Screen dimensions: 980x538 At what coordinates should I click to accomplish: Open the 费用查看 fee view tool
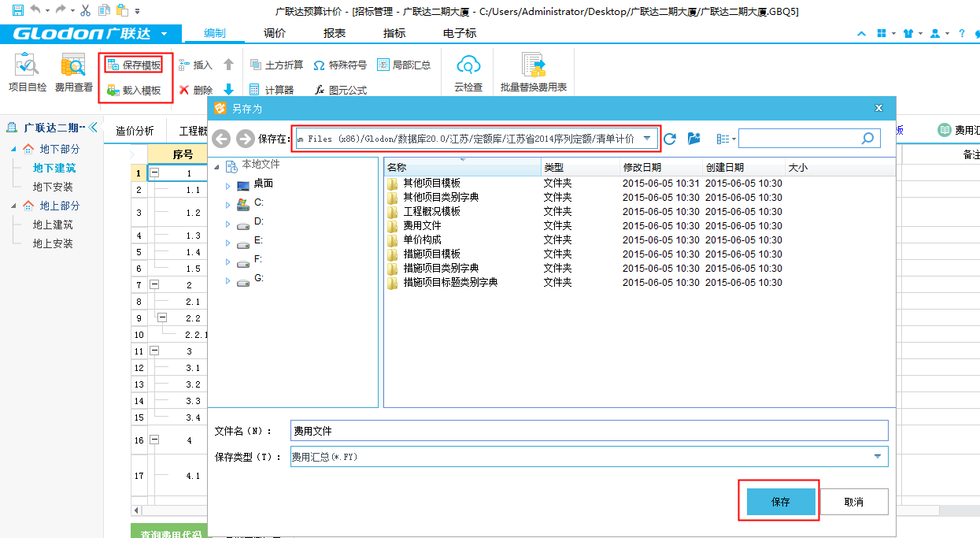(73, 72)
